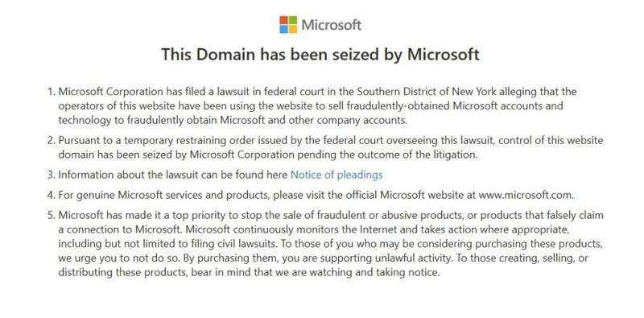
Task: Click list number 2 marker
Action: (51, 141)
